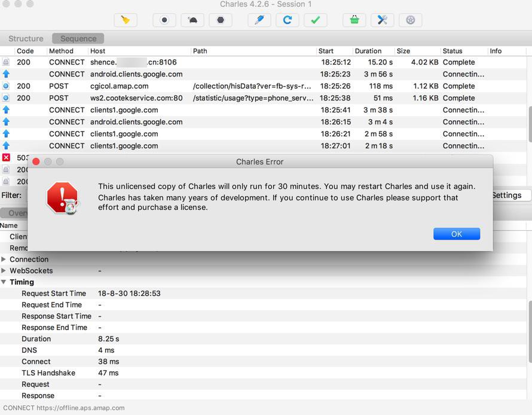Click arrow icon of 18:25:41 clients1.google.com row
Image resolution: width=532 pixels, height=415 pixels.
[6, 110]
